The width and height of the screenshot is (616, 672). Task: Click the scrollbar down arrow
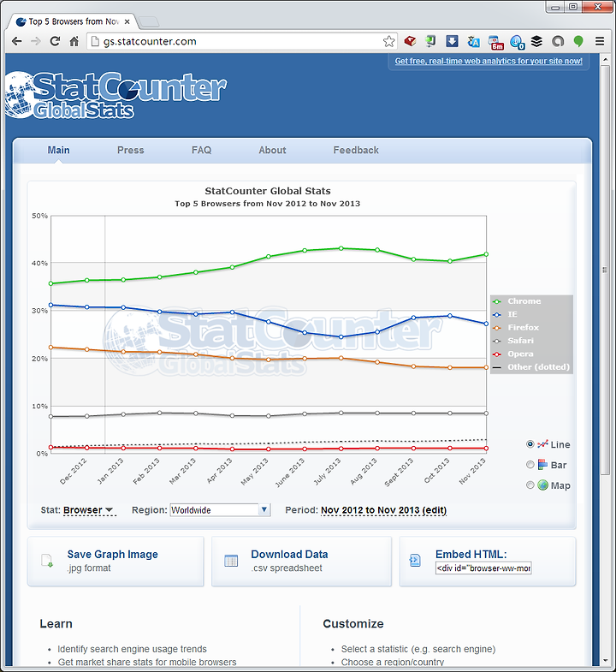coord(605,661)
